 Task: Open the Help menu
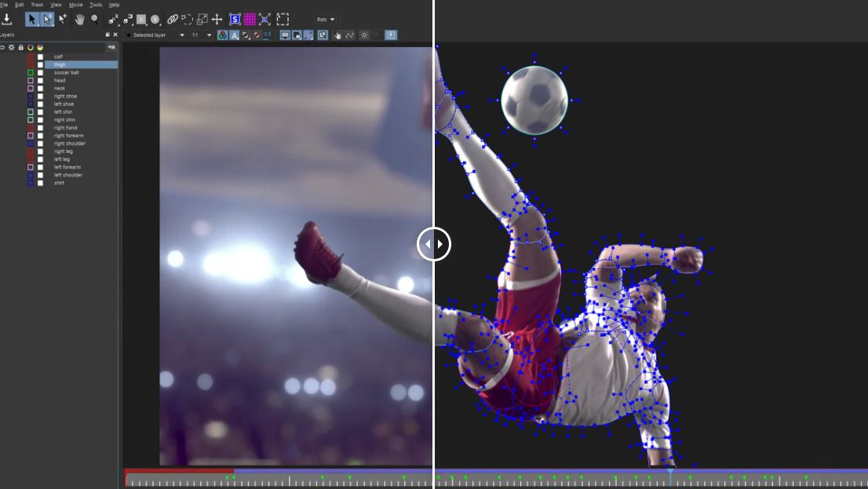click(114, 5)
